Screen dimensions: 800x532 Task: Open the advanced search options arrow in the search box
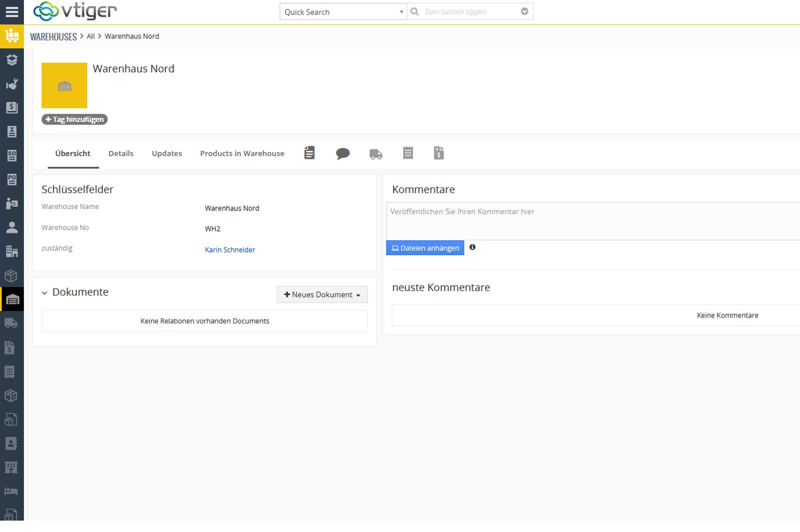pyautogui.click(x=524, y=11)
